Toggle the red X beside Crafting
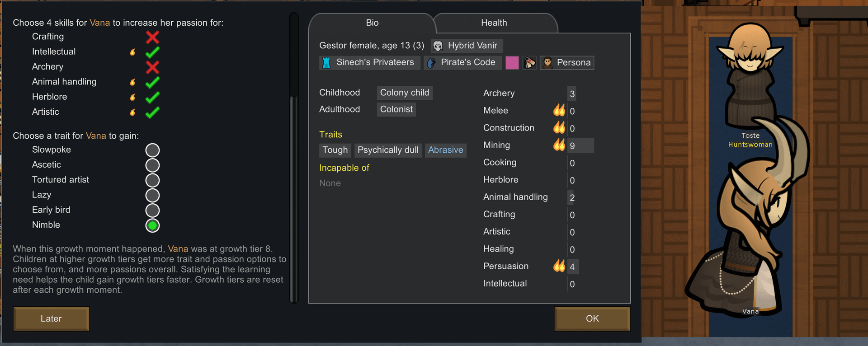The width and height of the screenshot is (868, 346). click(x=152, y=37)
